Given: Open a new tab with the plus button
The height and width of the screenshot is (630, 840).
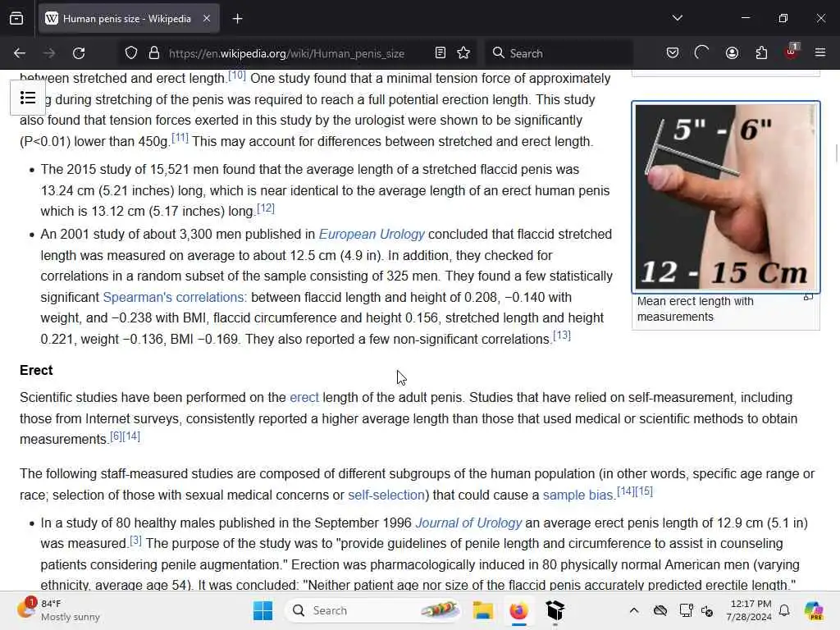Looking at the screenshot, I should pos(237,19).
